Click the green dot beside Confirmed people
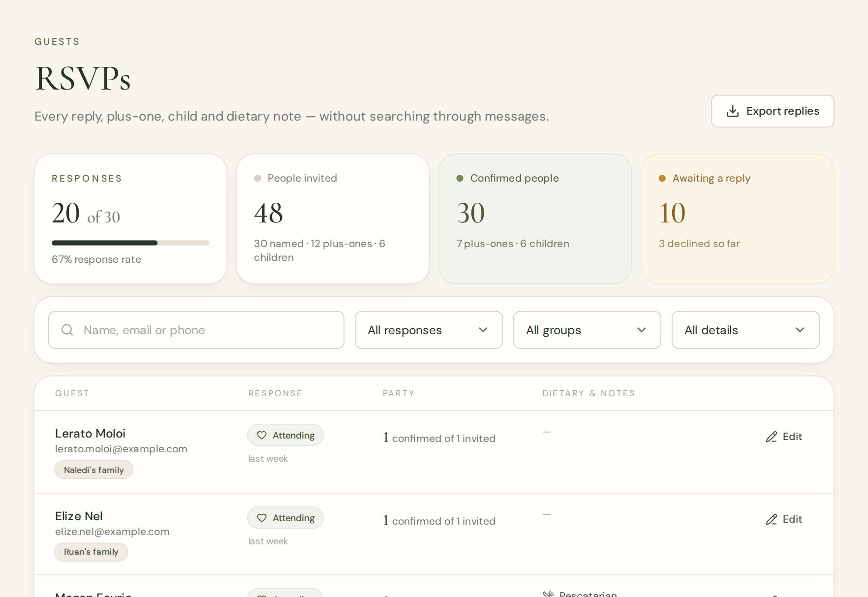Image resolution: width=868 pixels, height=597 pixels. click(x=460, y=178)
